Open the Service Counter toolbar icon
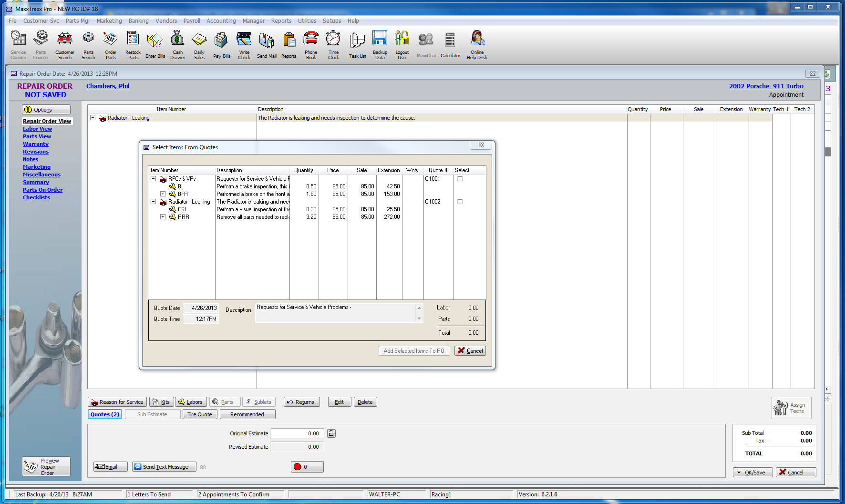The image size is (845, 504). point(18,45)
